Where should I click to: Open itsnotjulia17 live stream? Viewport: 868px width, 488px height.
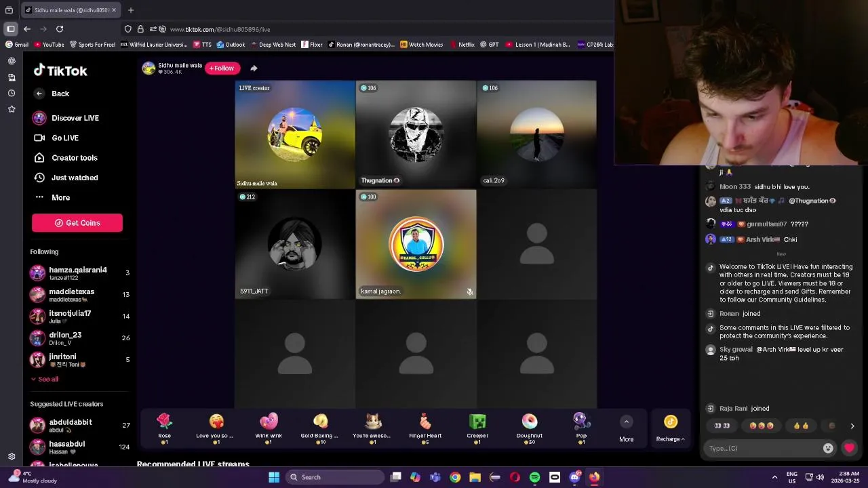pos(80,317)
